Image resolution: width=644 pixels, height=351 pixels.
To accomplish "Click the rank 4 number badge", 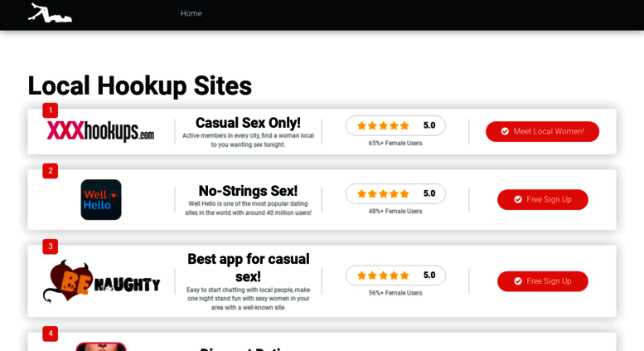I will pyautogui.click(x=50, y=334).
